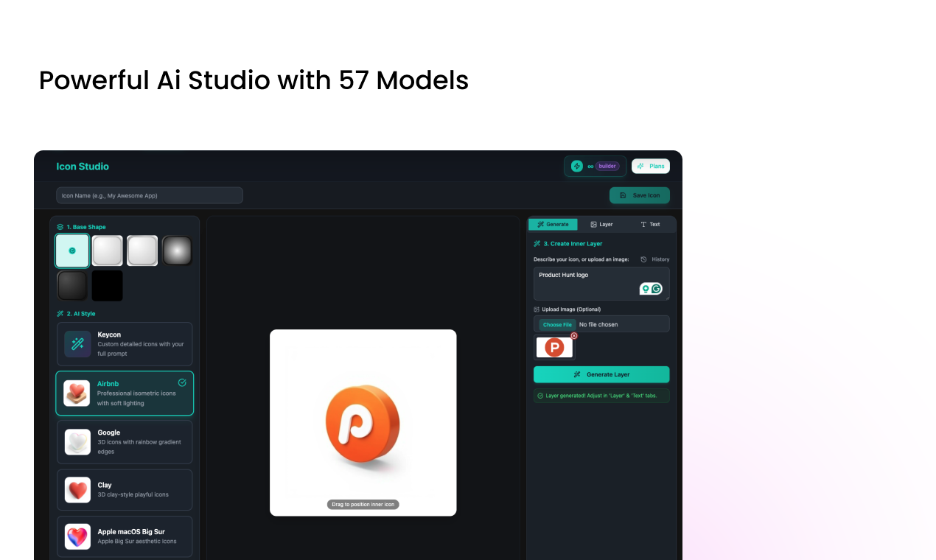Click the lightbulb suggestion icon in prompt
Viewport: 936px width, 560px height.
(646, 289)
